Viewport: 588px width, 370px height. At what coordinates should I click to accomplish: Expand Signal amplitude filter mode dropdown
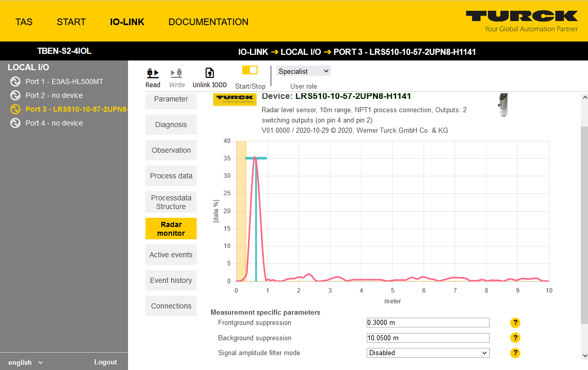point(428,353)
